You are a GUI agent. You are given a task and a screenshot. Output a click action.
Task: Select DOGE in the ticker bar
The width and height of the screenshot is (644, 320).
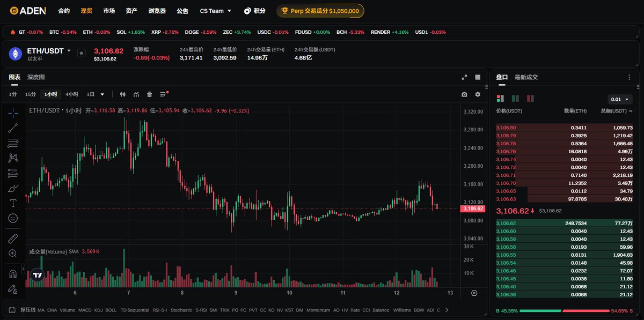coord(200,32)
